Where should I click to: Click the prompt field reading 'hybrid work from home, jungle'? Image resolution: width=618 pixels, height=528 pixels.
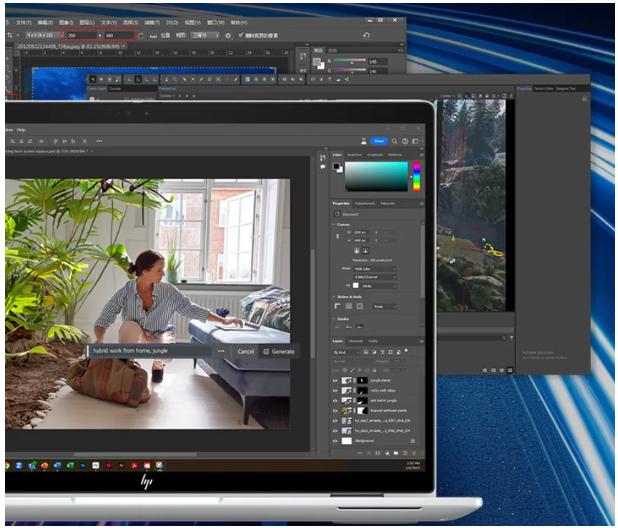coord(150,352)
